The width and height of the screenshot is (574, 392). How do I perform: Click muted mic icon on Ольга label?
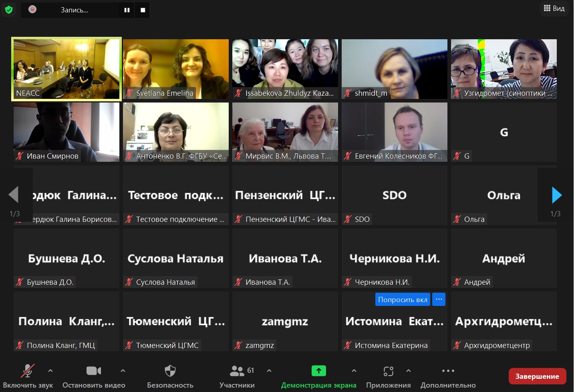[457, 219]
